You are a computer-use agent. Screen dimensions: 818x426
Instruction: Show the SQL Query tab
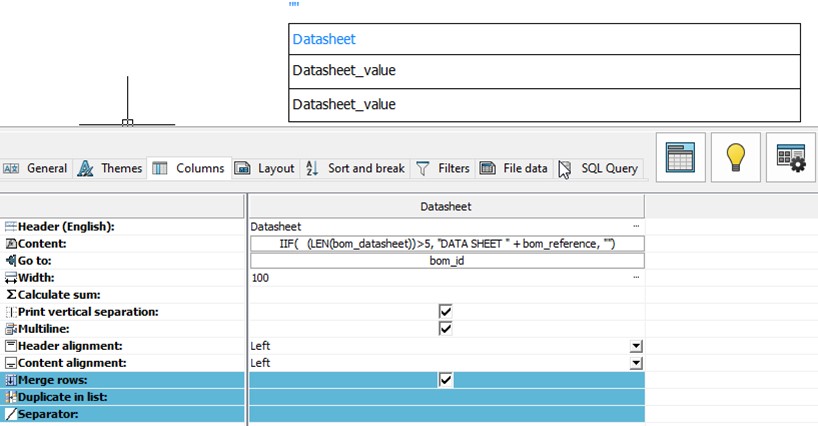[598, 169]
